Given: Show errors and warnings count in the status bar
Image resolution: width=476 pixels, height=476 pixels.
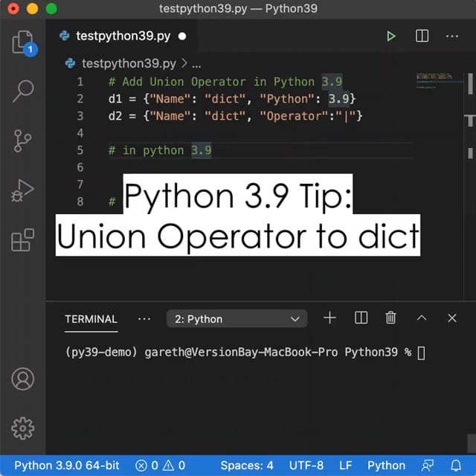Looking at the screenshot, I should (x=160, y=465).
